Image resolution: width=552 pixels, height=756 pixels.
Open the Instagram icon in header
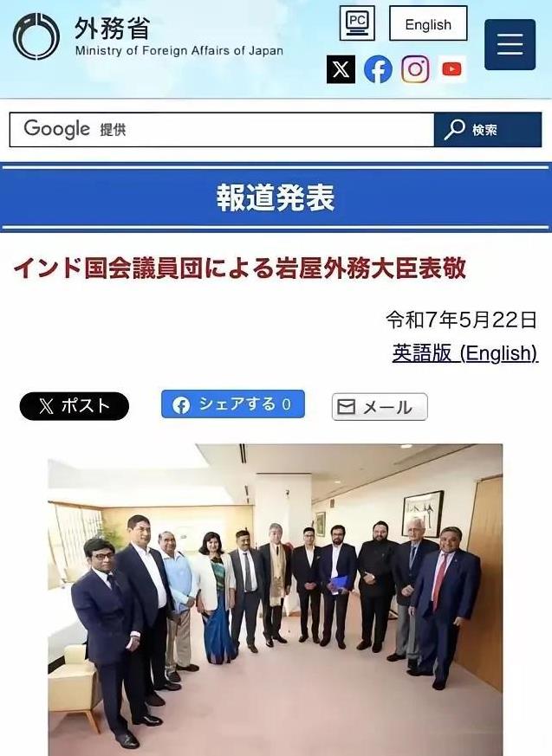415,69
